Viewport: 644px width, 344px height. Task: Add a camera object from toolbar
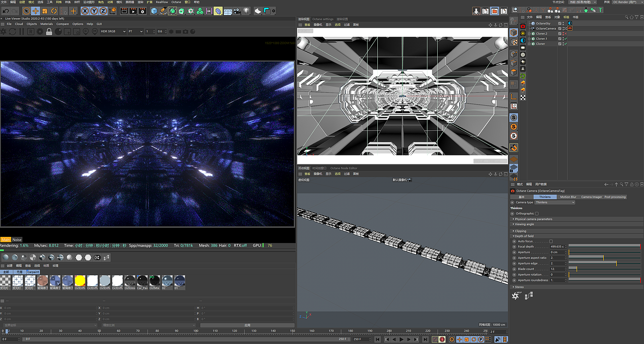click(x=236, y=11)
